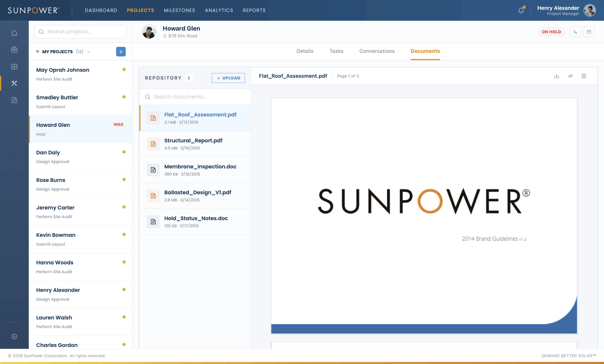Screen dimensions: 604x364
Task: Click the SunPower logo in header
Action: coord(34,10)
